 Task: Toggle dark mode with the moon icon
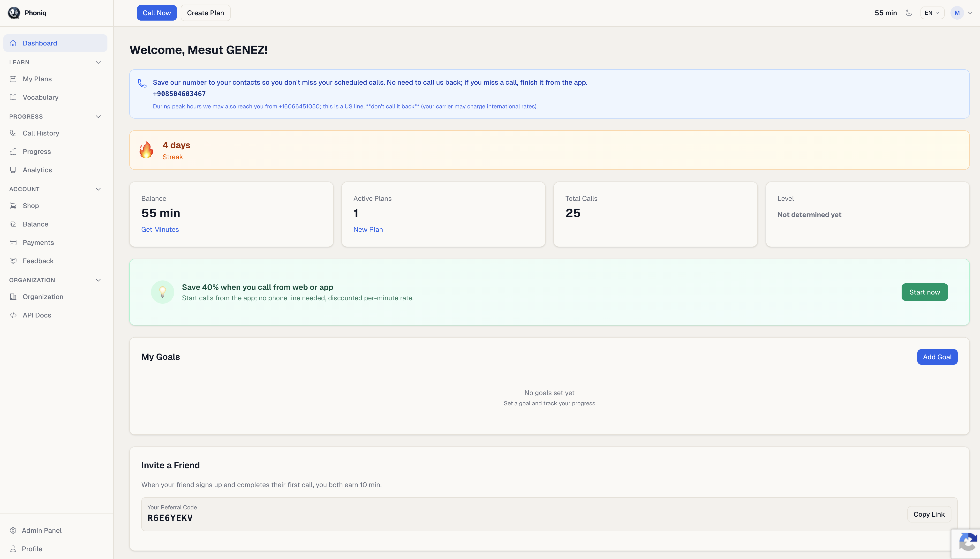coord(909,13)
